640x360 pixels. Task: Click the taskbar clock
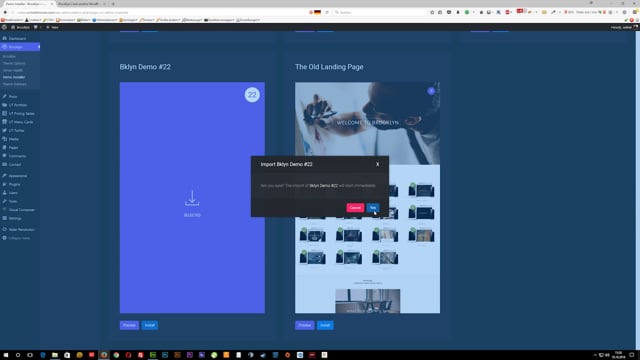618,355
